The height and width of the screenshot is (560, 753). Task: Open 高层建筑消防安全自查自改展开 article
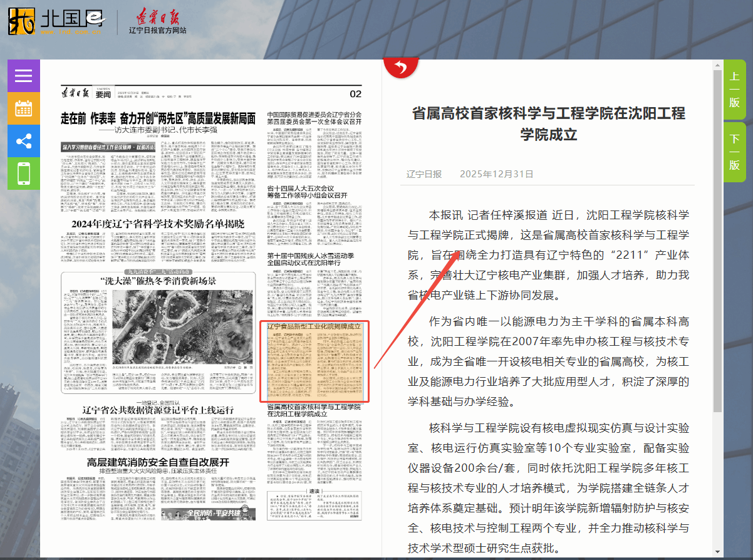158,463
